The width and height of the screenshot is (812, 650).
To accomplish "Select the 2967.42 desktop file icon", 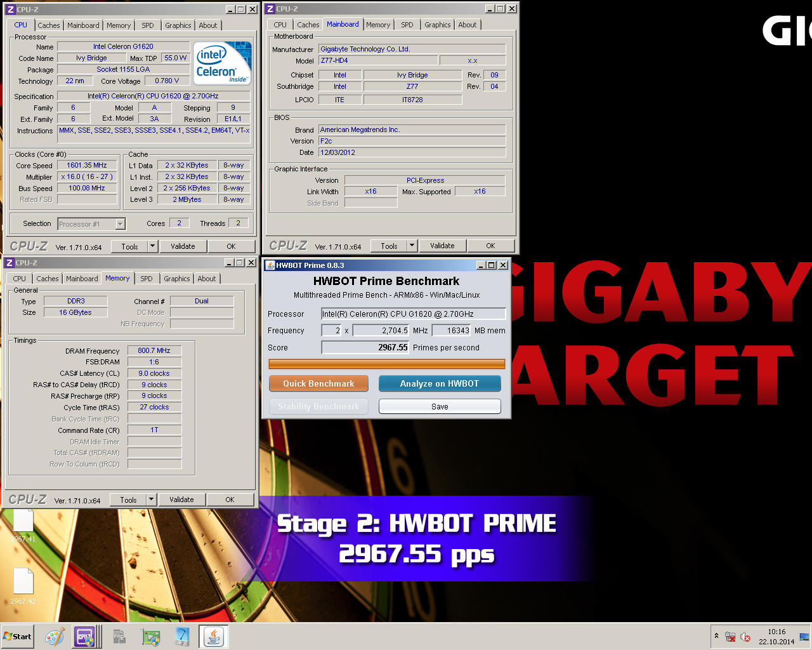I will [x=23, y=586].
